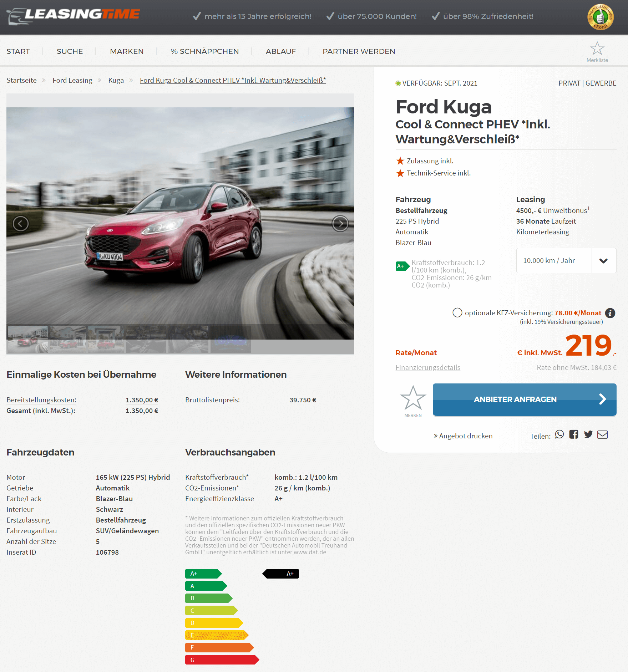Image resolution: width=628 pixels, height=672 pixels.
Task: Click Ford Kuga Cool & Connect breadcrumb link
Action: point(233,80)
